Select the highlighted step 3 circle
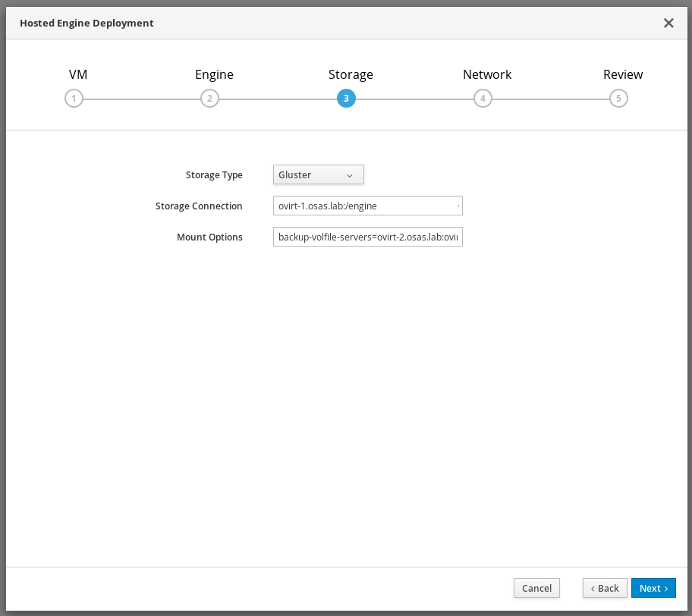The height and width of the screenshot is (616, 692). tap(346, 99)
